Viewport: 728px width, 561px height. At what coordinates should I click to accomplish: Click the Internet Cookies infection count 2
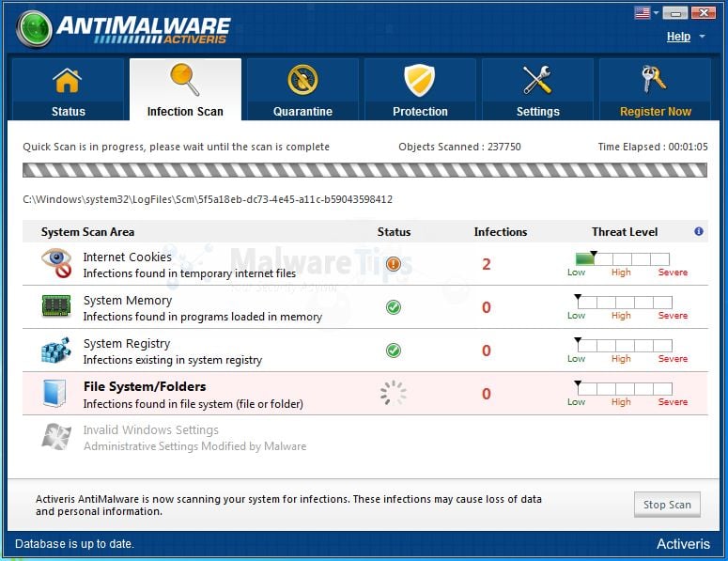click(x=486, y=264)
